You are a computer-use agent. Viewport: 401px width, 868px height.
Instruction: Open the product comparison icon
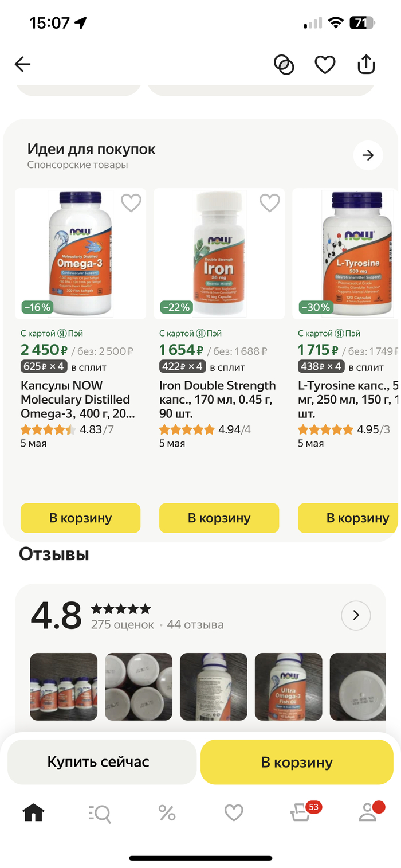284,64
